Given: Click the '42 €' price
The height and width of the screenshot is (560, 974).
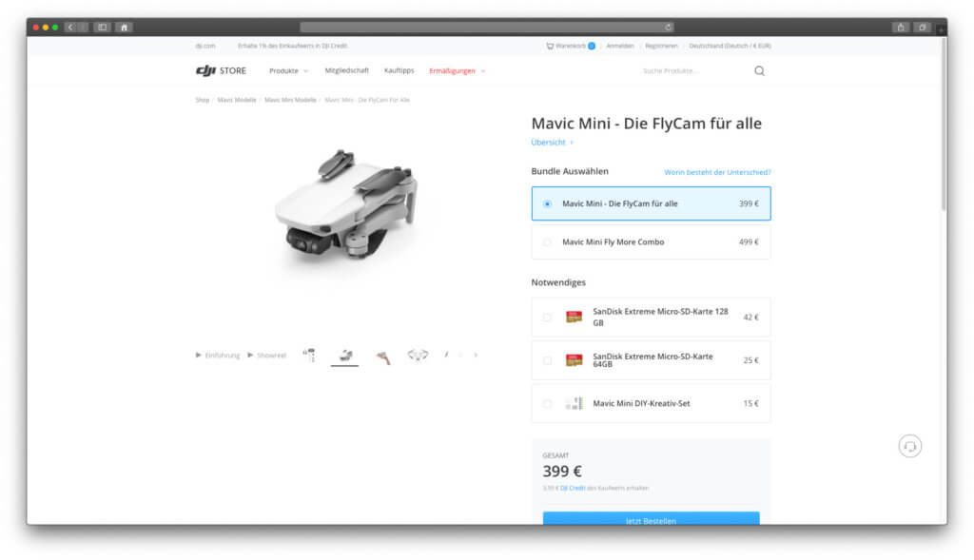Looking at the screenshot, I should (751, 318).
